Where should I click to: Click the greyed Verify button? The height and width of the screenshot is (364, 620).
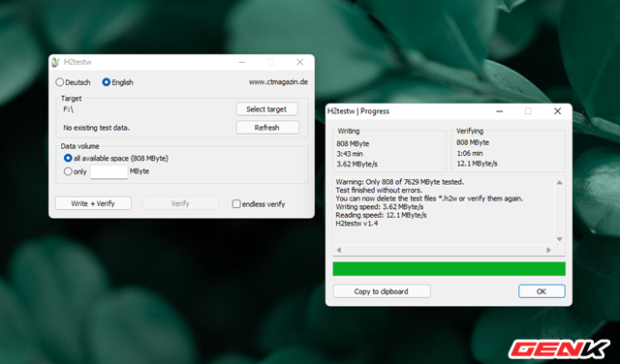pos(180,203)
